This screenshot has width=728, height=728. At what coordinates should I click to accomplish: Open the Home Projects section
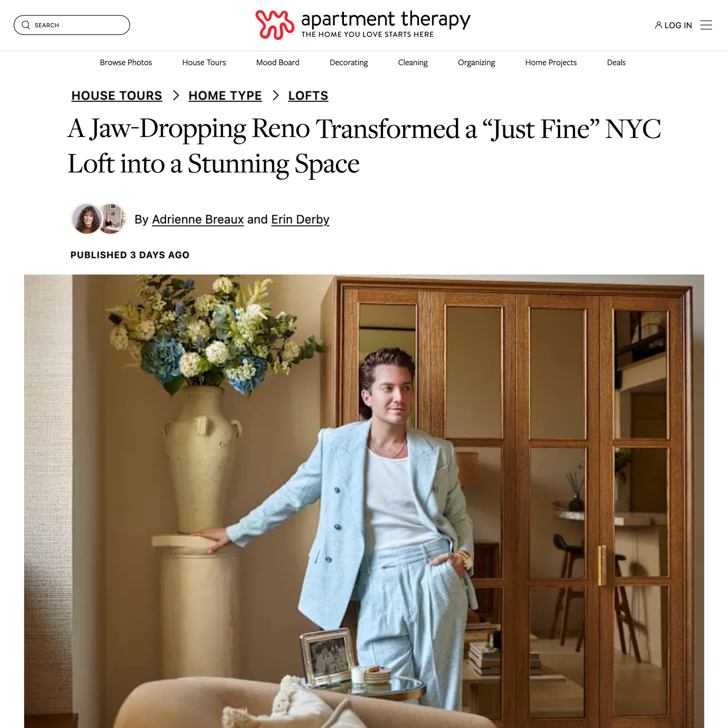tap(551, 63)
